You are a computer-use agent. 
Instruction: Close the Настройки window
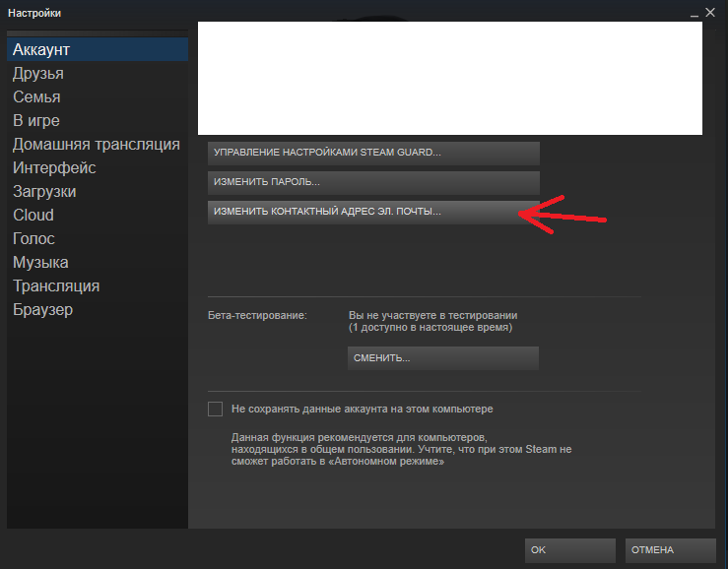710,13
